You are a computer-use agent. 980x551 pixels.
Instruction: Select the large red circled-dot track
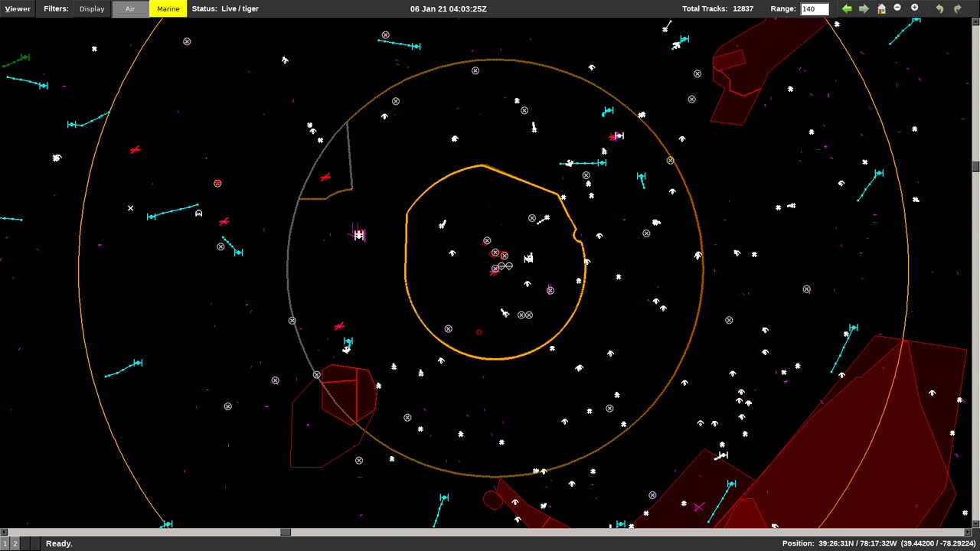click(x=217, y=184)
